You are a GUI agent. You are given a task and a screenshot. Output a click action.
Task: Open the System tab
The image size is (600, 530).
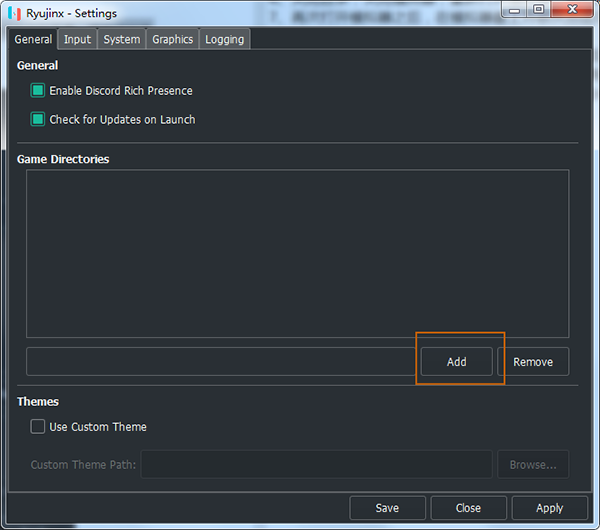pyautogui.click(x=122, y=39)
